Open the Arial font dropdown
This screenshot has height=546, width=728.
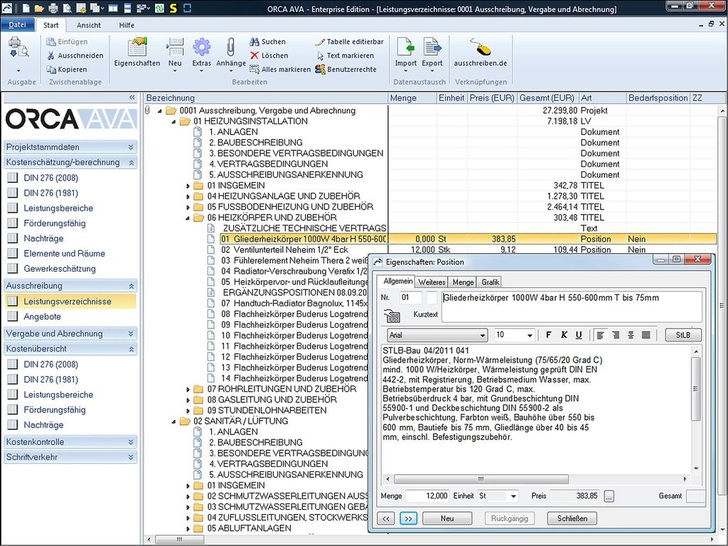click(x=483, y=335)
